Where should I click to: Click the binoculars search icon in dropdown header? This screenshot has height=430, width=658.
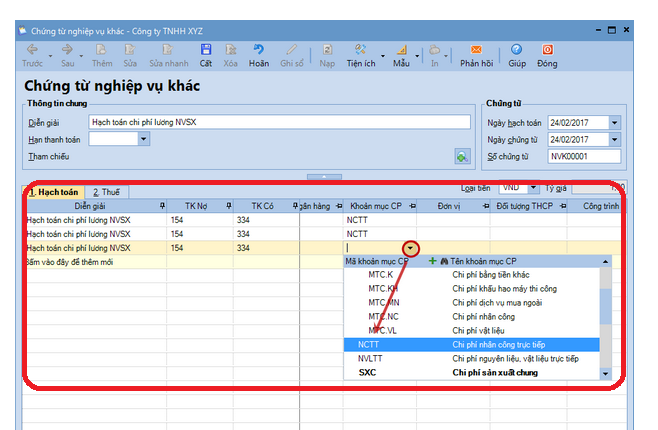point(444,261)
